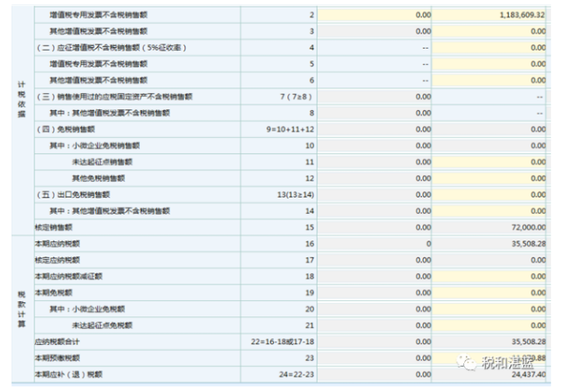Click the 应纳税额合计 row label
Viewport: 566px width, 392px height.
(x=57, y=342)
